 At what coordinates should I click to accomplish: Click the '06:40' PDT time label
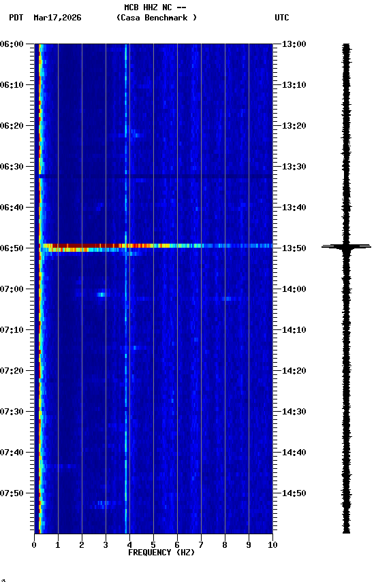[12, 208]
